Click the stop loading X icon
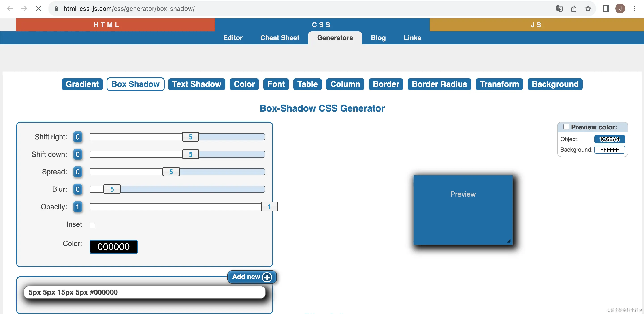Screen dimensions: 644x314 click(x=38, y=9)
